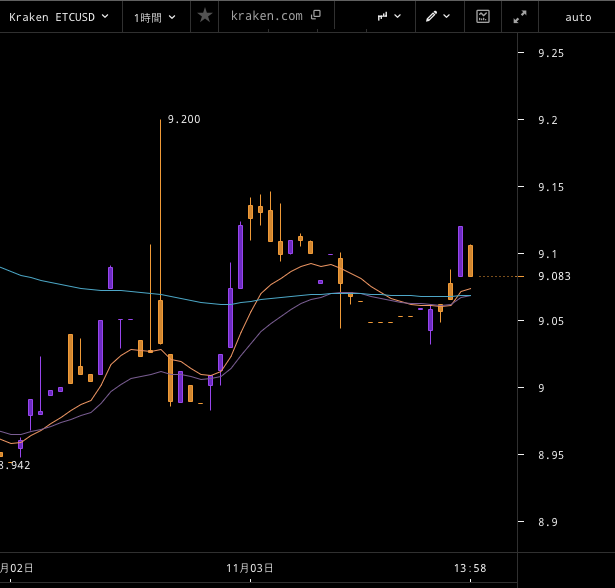This screenshot has width=615, height=588.
Task: Click the 9.15 price axis label
Action: pyautogui.click(x=551, y=188)
